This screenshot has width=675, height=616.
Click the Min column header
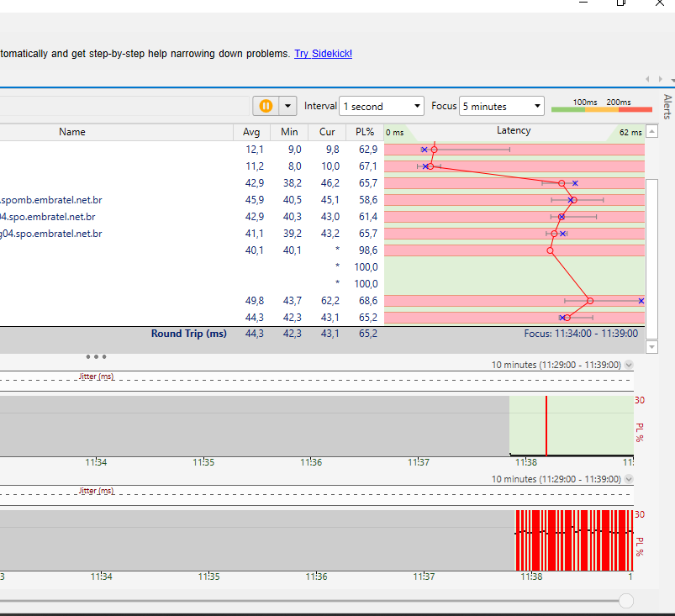pyautogui.click(x=289, y=132)
